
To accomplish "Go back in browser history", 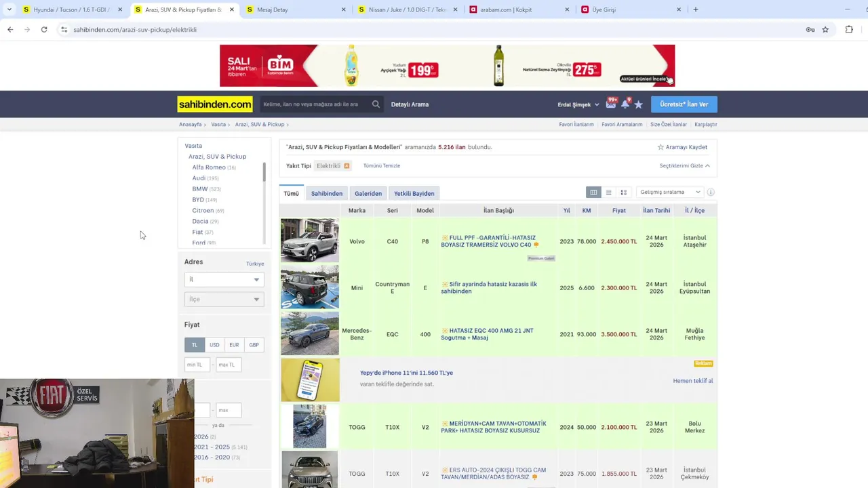I will click(x=10, y=30).
